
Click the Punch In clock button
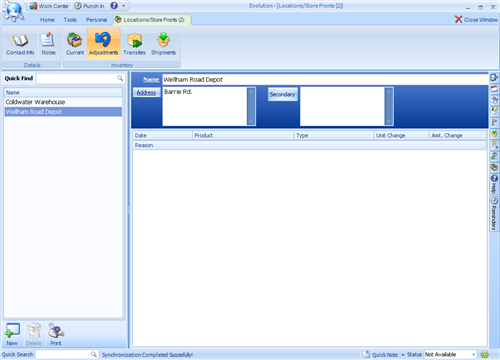point(89,6)
